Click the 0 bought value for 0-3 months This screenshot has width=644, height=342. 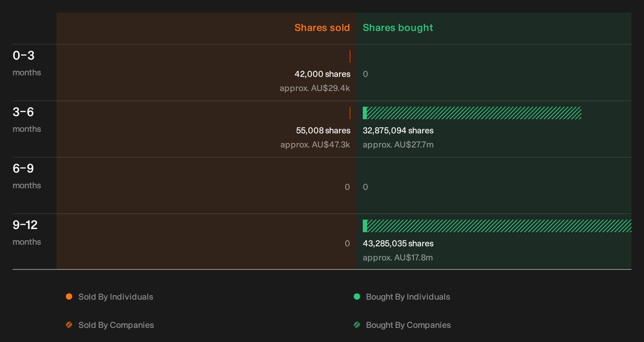(x=365, y=74)
